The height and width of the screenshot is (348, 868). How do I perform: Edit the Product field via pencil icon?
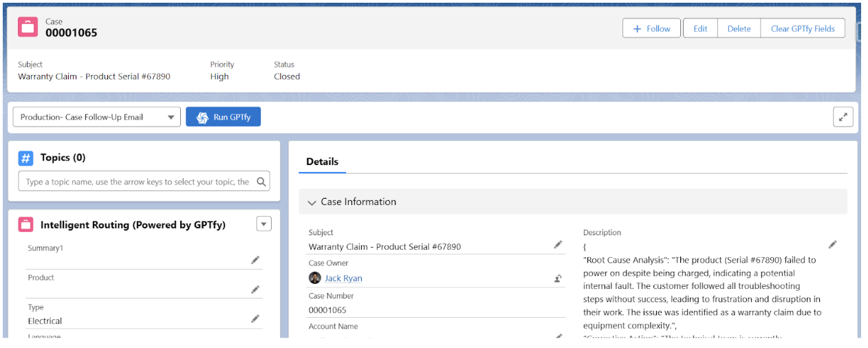tap(255, 290)
